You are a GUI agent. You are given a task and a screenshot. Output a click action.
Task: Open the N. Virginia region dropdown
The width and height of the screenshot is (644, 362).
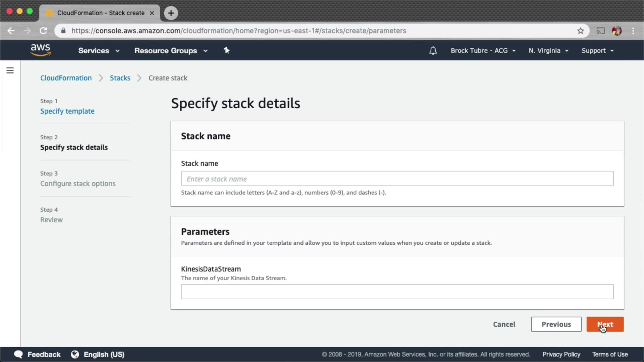coord(548,51)
